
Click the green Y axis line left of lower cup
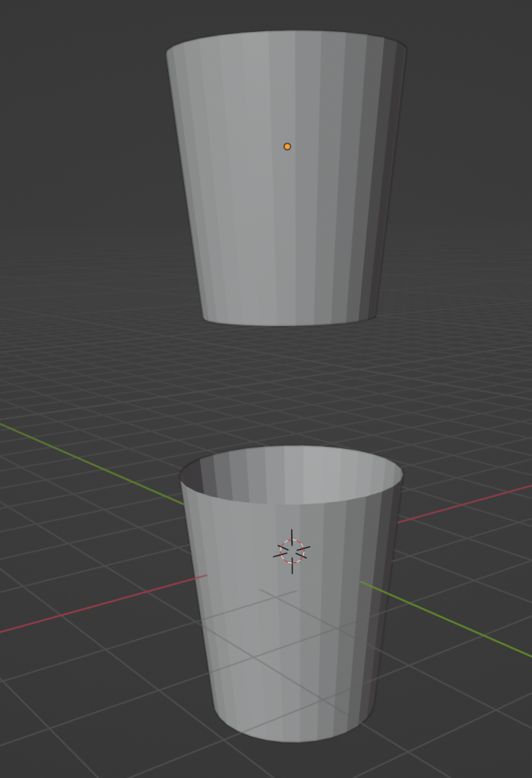click(x=91, y=461)
